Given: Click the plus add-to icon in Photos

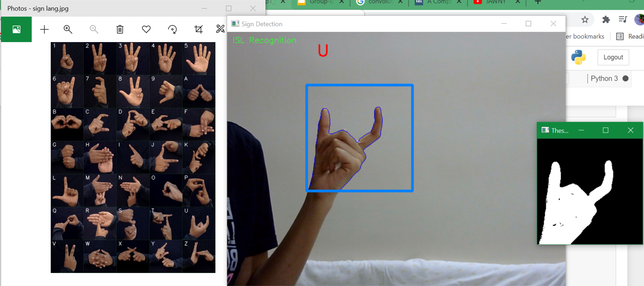Looking at the screenshot, I should click(44, 30).
